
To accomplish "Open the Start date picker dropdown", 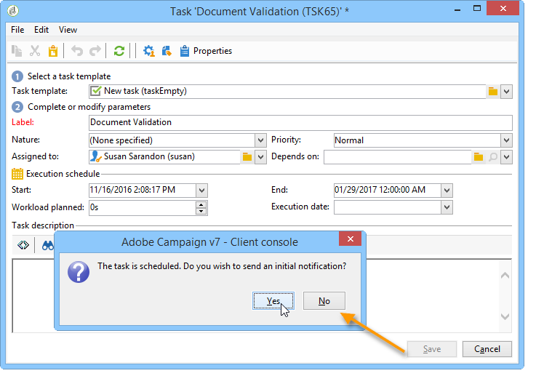I will (201, 190).
